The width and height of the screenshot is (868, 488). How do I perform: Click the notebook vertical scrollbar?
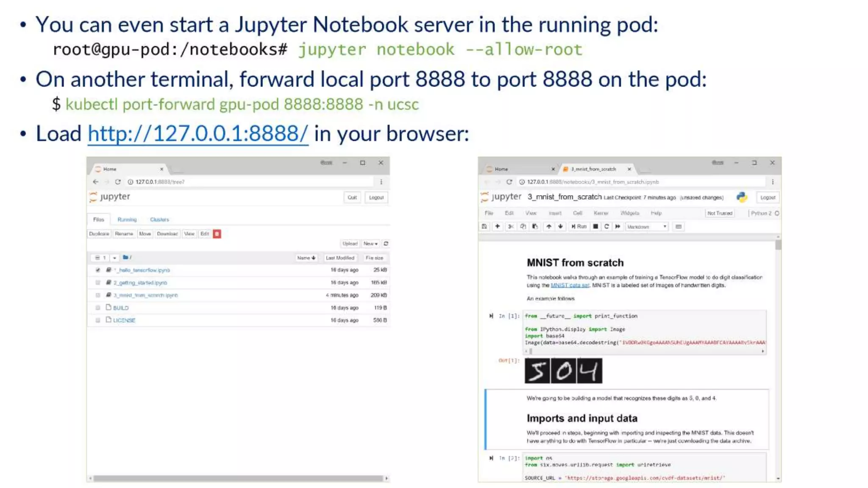point(778,245)
